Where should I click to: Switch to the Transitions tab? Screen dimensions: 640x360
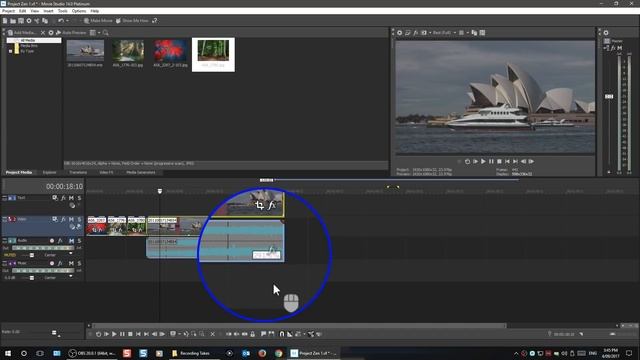78,173
